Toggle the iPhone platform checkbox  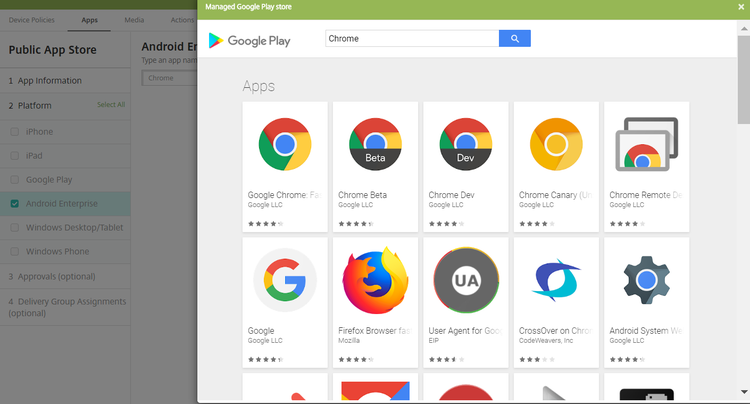click(15, 131)
